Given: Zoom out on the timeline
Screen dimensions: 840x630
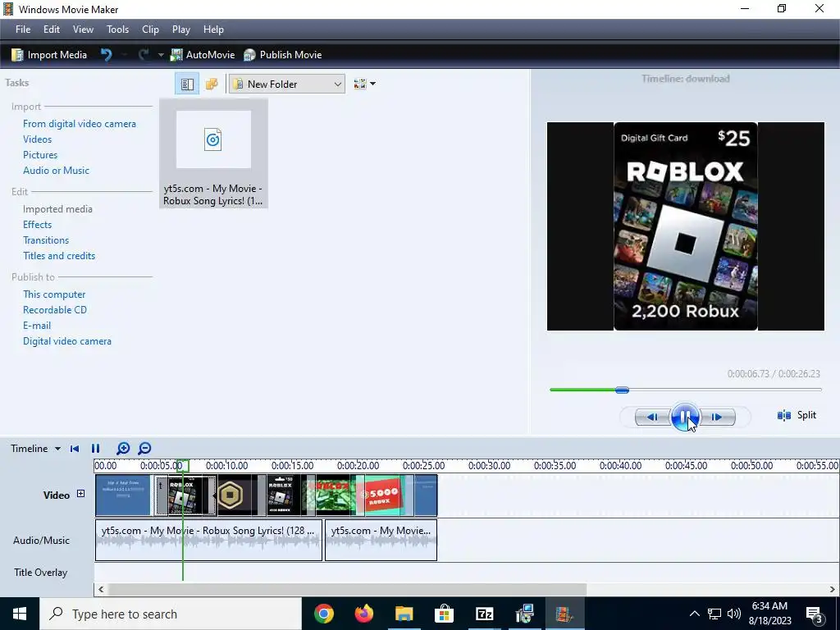Looking at the screenshot, I should [x=144, y=449].
